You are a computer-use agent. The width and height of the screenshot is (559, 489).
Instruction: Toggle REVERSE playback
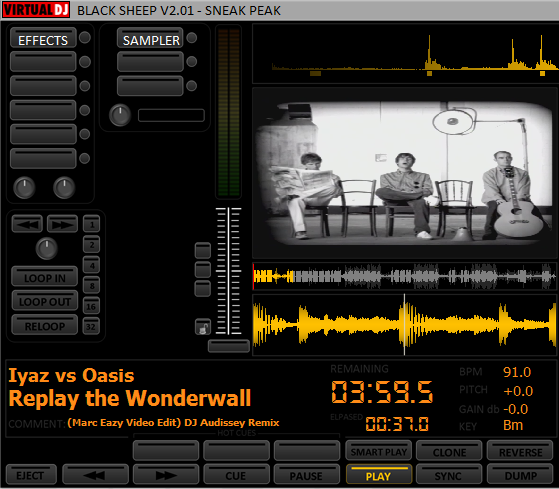(520, 450)
